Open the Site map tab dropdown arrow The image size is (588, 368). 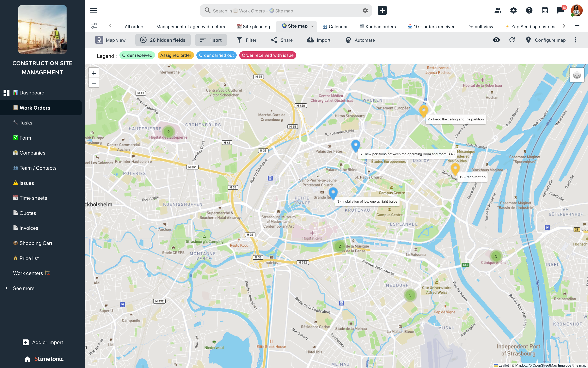click(x=312, y=26)
